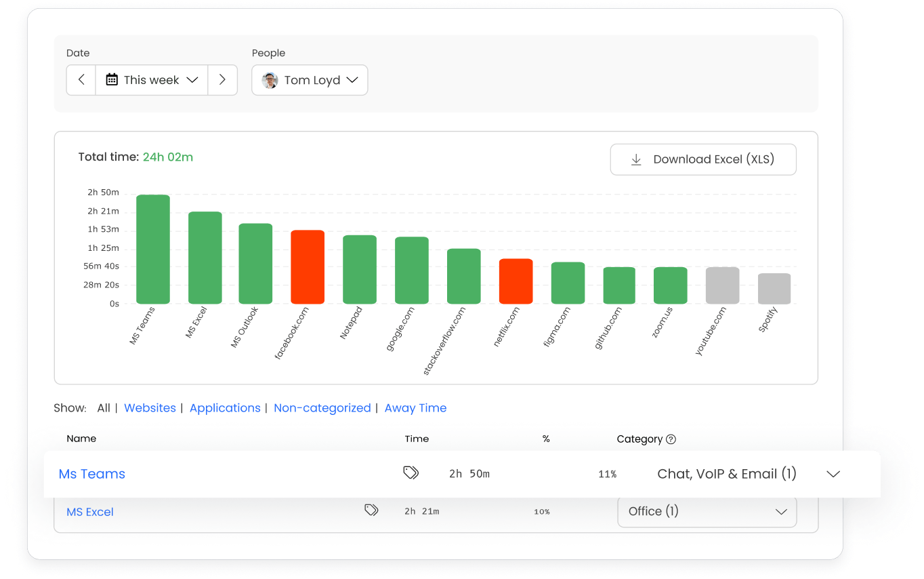Open the Ms Teams link
The height and width of the screenshot is (579, 924).
tap(92, 474)
